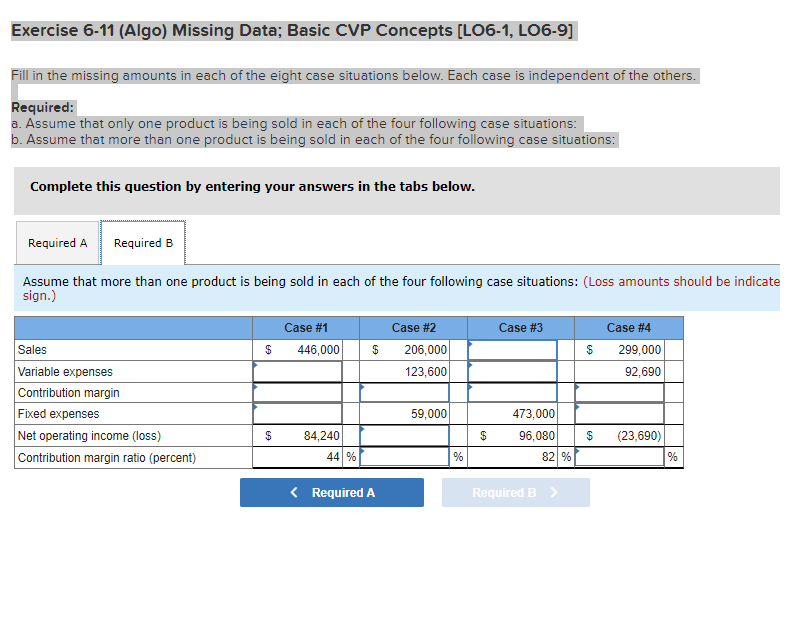
Task: Click the Required B navigation button
Action: [515, 492]
